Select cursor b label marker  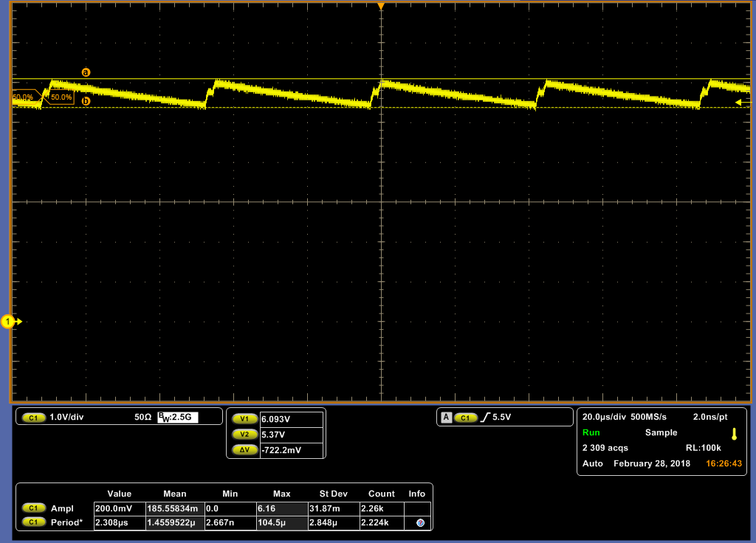pos(86,101)
